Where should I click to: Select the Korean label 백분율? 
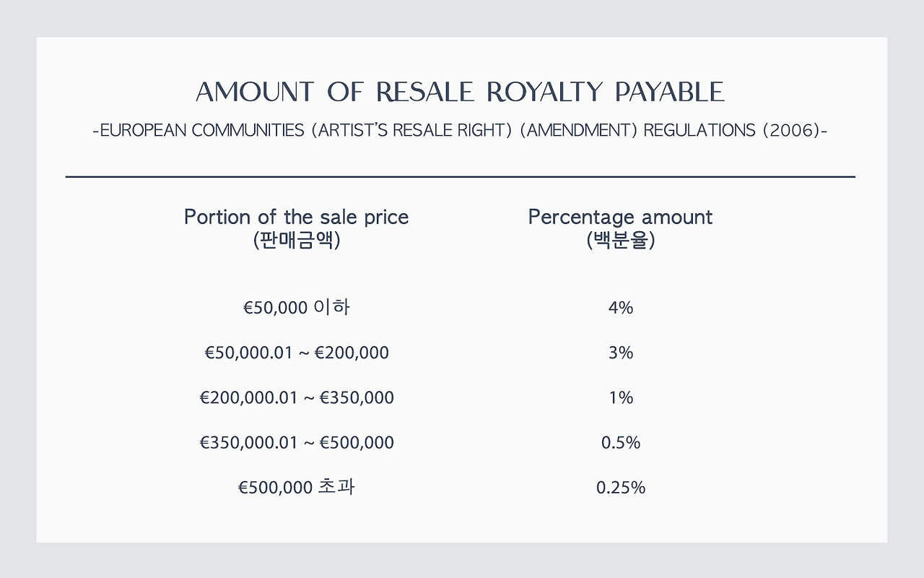(621, 241)
